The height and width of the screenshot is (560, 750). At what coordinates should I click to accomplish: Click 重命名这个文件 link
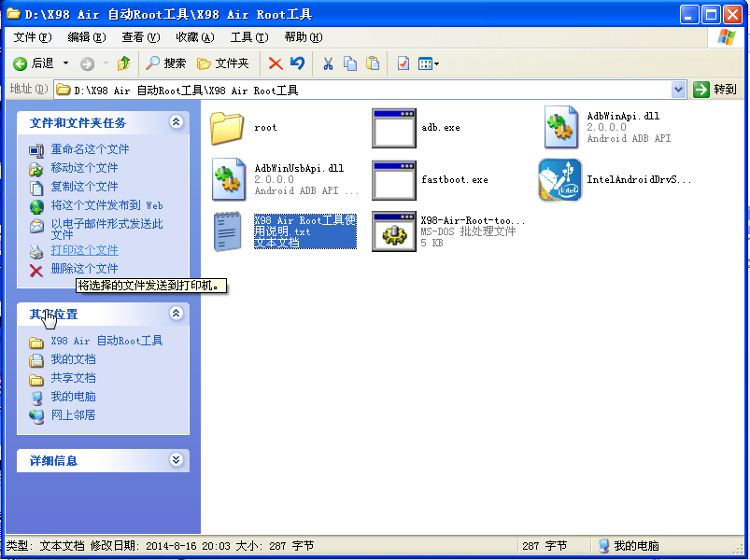tap(90, 149)
